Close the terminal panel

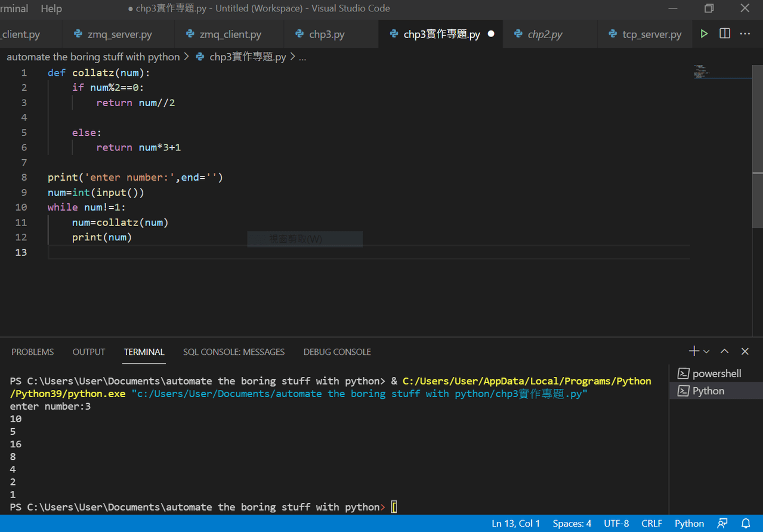[x=745, y=351]
